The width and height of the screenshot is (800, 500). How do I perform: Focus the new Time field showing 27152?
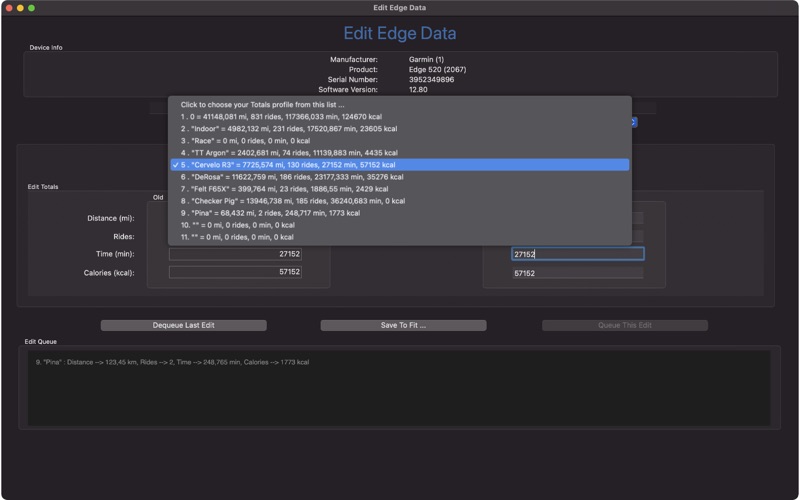point(577,254)
